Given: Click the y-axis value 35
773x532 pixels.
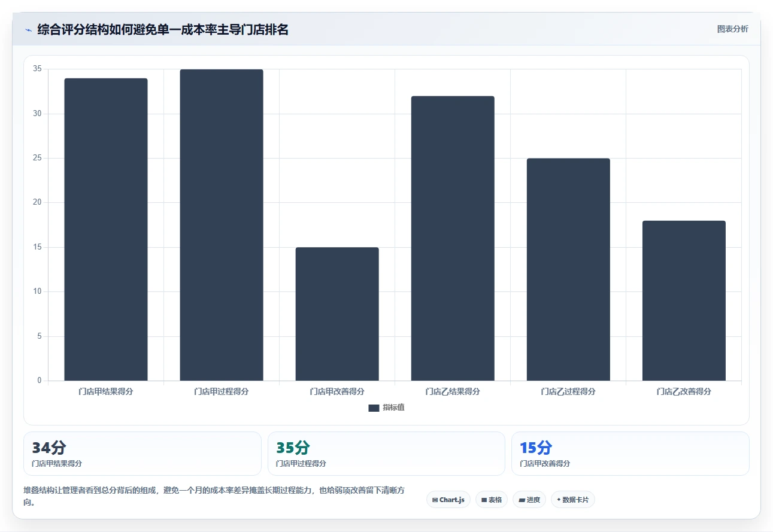Looking at the screenshot, I should point(37,69).
